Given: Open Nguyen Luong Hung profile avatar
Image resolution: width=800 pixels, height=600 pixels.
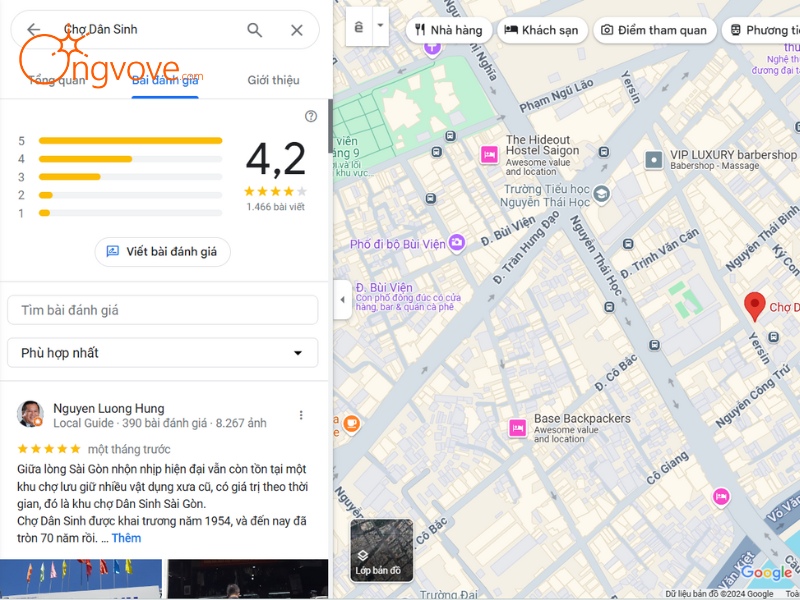Looking at the screenshot, I should 30,414.
